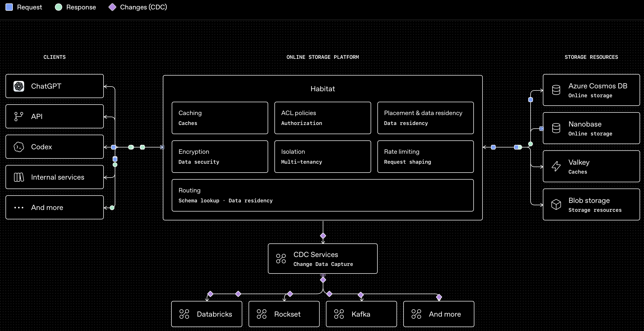
Task: Open the Rate limiting card
Action: (425, 157)
